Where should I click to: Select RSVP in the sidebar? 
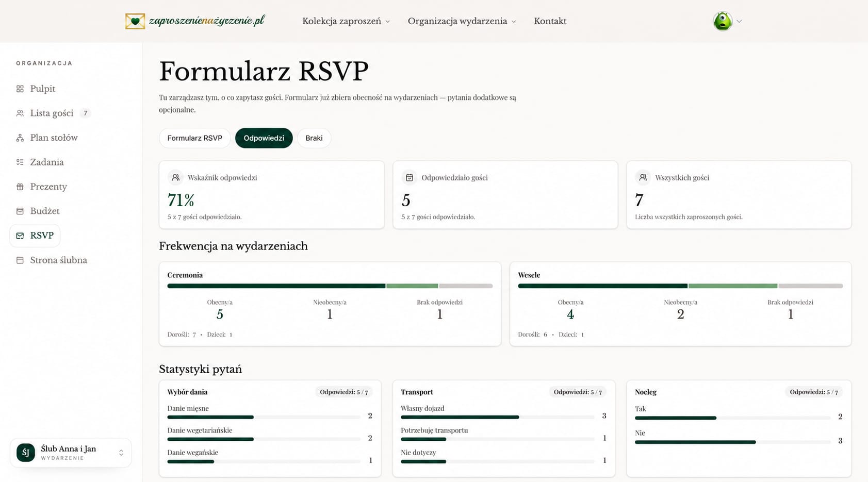point(35,236)
